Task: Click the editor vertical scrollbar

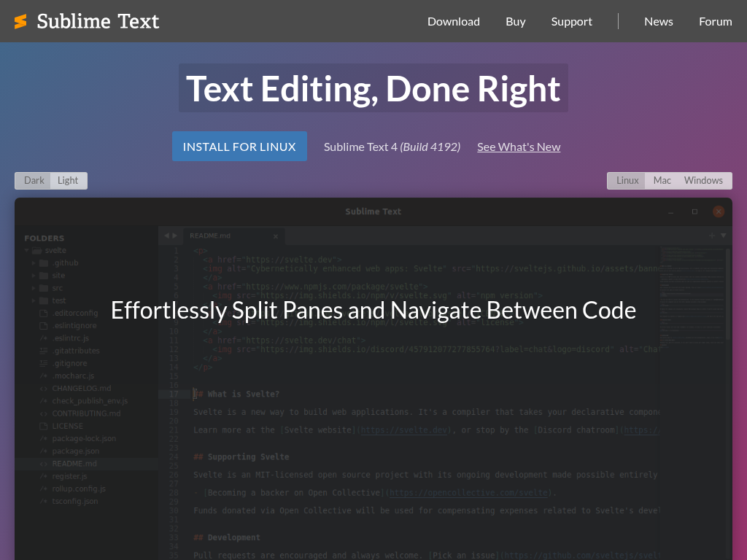Action: [727, 294]
